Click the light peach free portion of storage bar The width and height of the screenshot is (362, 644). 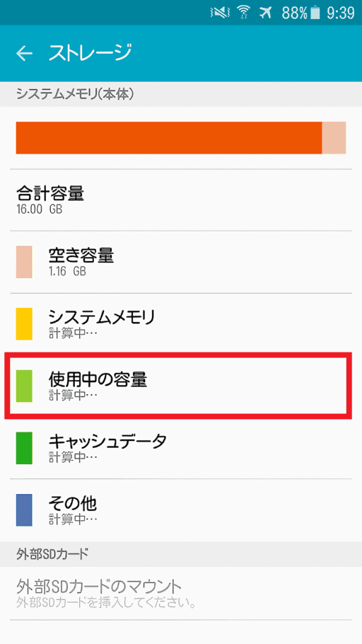[x=334, y=137]
